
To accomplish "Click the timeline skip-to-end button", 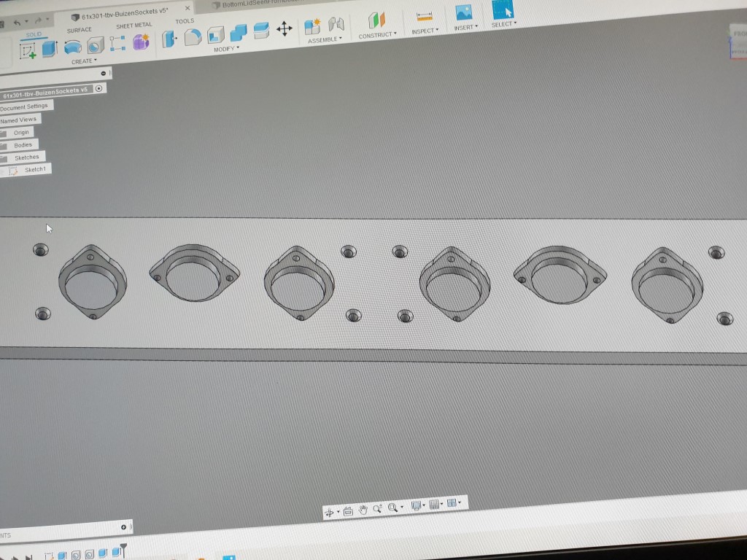I will point(28,558).
